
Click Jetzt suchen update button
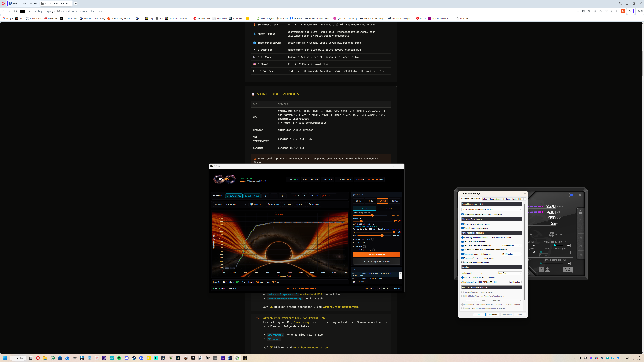515,282
